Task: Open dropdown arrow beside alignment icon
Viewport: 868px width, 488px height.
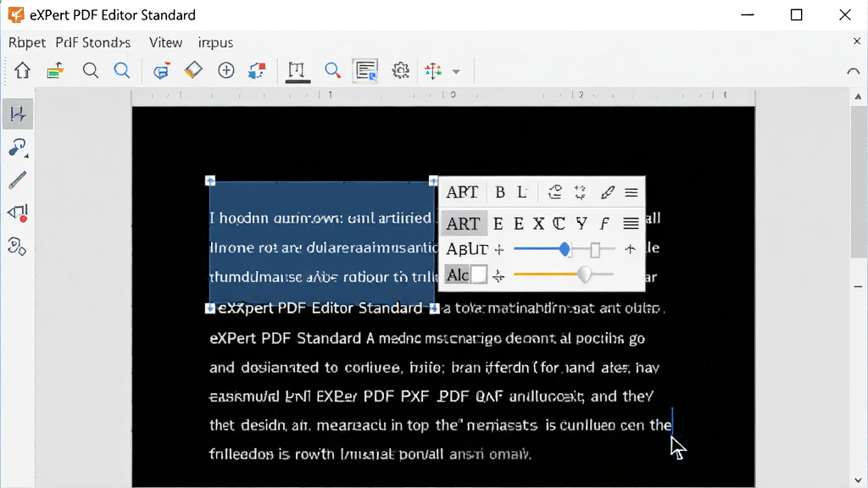Action: 455,71
